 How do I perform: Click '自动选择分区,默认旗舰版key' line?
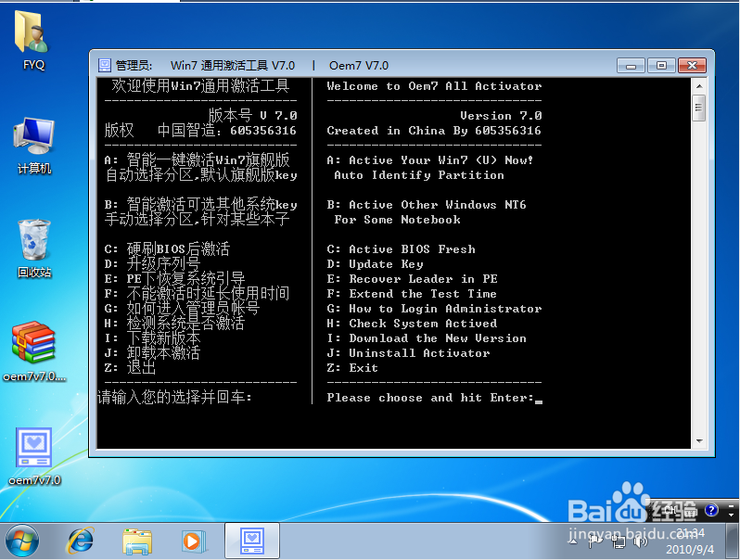(x=200, y=174)
